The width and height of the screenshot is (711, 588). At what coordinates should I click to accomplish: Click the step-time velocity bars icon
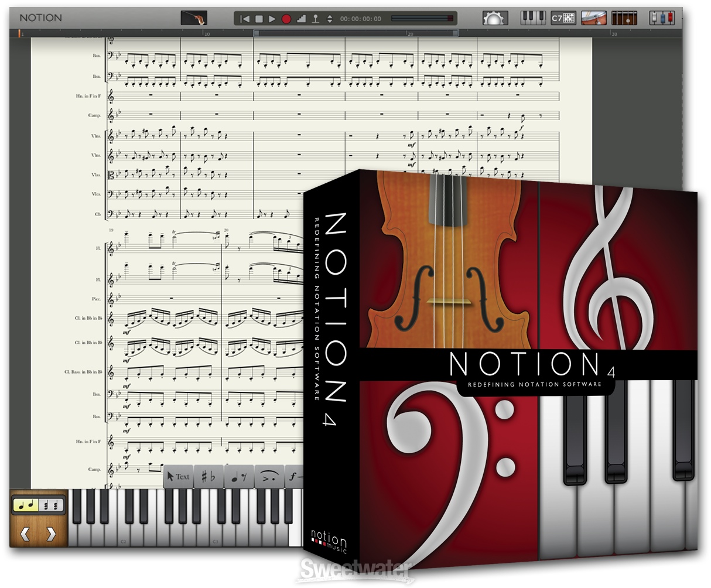(x=301, y=19)
